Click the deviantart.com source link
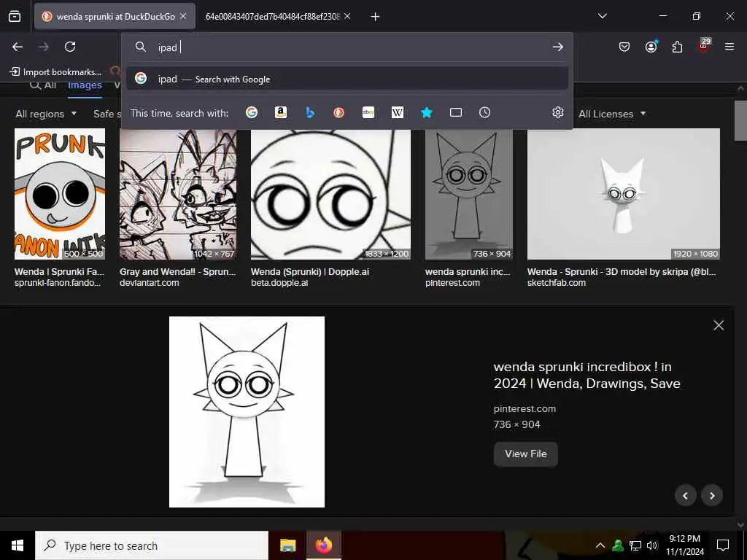Viewport: 747px width, 560px height. pos(149,283)
